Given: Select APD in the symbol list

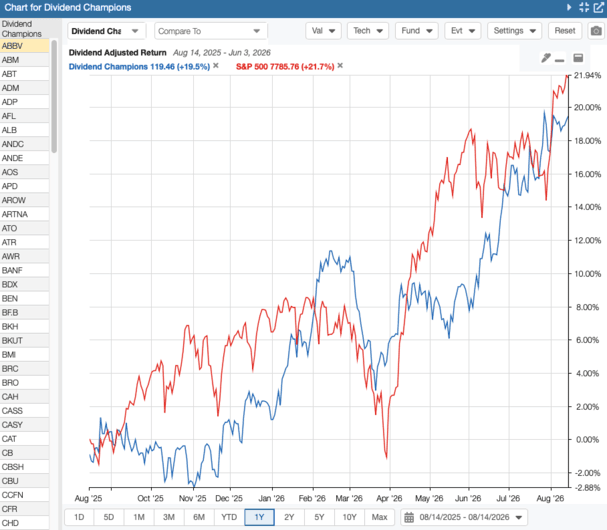Looking at the screenshot, I should click(24, 186).
